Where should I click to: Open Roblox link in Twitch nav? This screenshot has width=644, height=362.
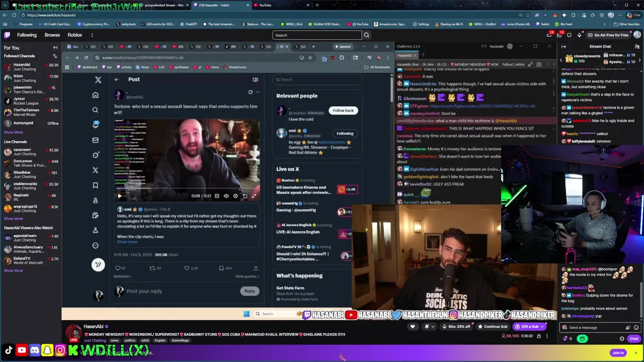[x=74, y=35]
